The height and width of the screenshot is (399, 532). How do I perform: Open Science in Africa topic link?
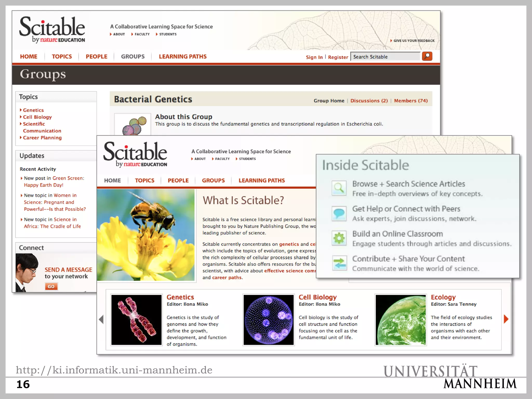tap(52, 223)
